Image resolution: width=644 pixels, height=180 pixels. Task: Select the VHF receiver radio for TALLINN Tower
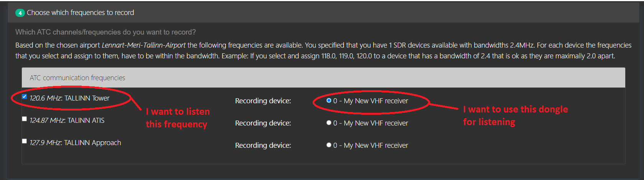coord(329,101)
